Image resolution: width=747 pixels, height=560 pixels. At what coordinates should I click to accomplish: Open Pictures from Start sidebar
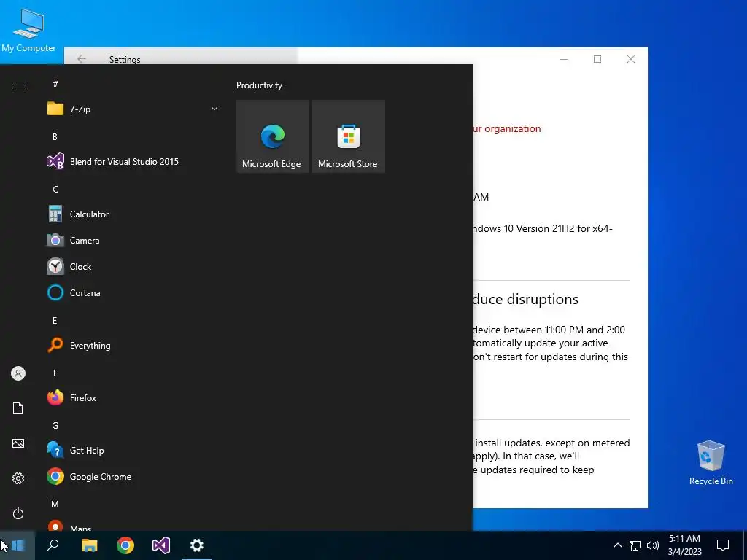pyautogui.click(x=18, y=443)
